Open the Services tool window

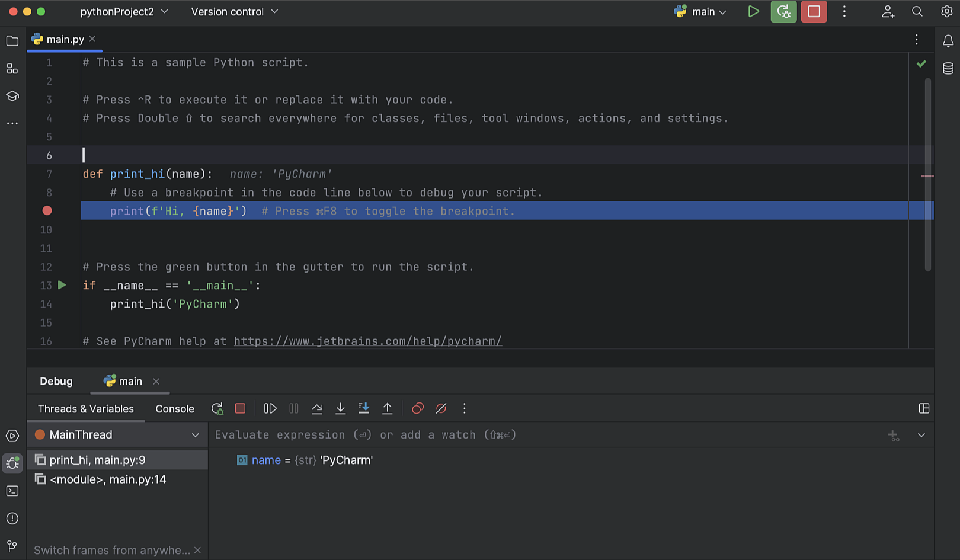12,436
